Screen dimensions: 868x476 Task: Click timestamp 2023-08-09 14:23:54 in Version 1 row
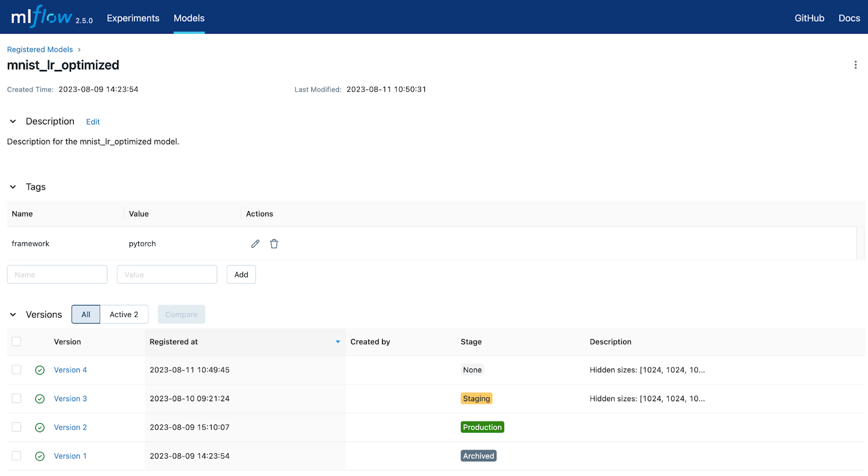click(x=189, y=456)
